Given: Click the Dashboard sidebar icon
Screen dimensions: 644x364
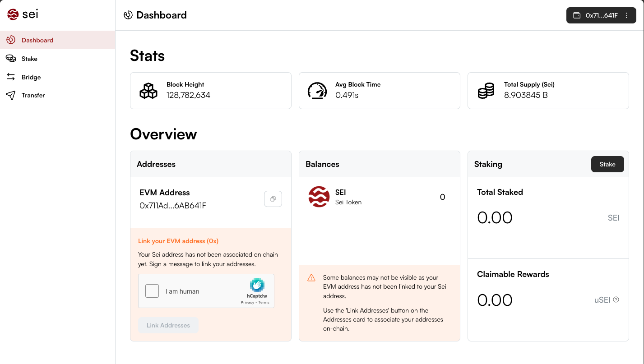Looking at the screenshot, I should pos(11,40).
